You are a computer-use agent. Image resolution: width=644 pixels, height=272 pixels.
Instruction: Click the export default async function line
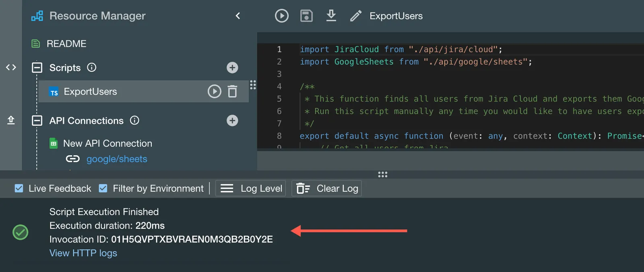pos(471,136)
